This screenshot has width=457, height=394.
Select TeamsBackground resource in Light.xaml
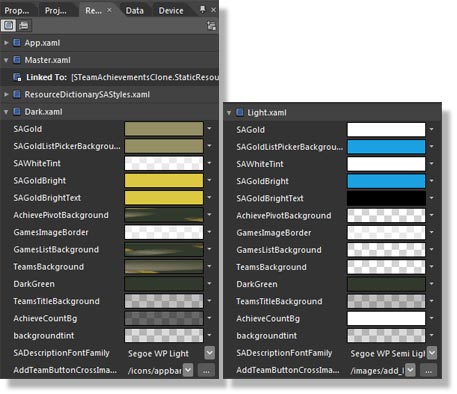tap(271, 267)
